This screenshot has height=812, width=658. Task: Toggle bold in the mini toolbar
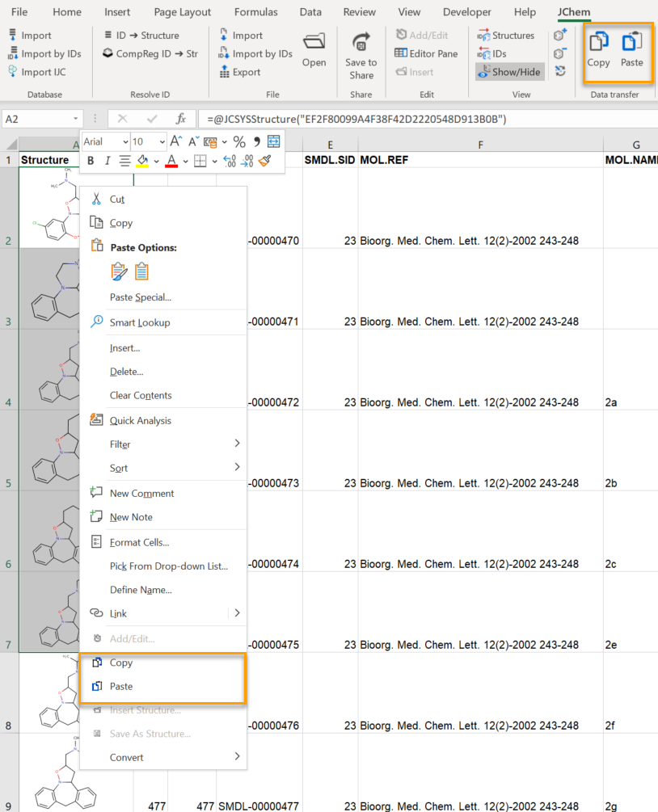click(x=91, y=161)
